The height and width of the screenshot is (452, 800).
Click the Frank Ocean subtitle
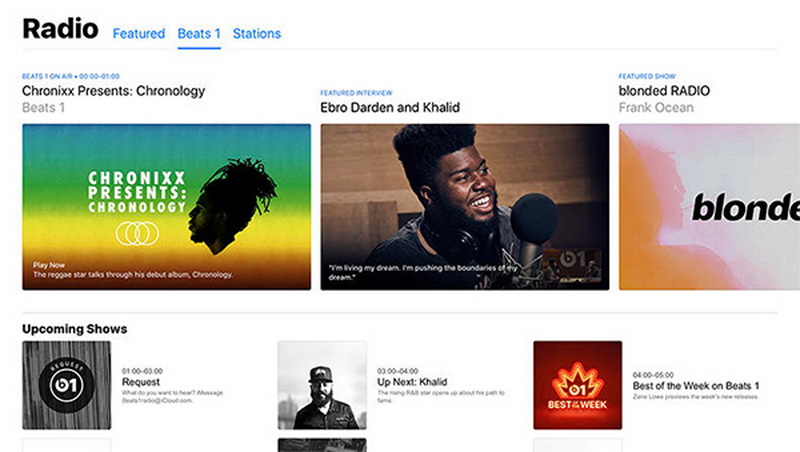[655, 107]
